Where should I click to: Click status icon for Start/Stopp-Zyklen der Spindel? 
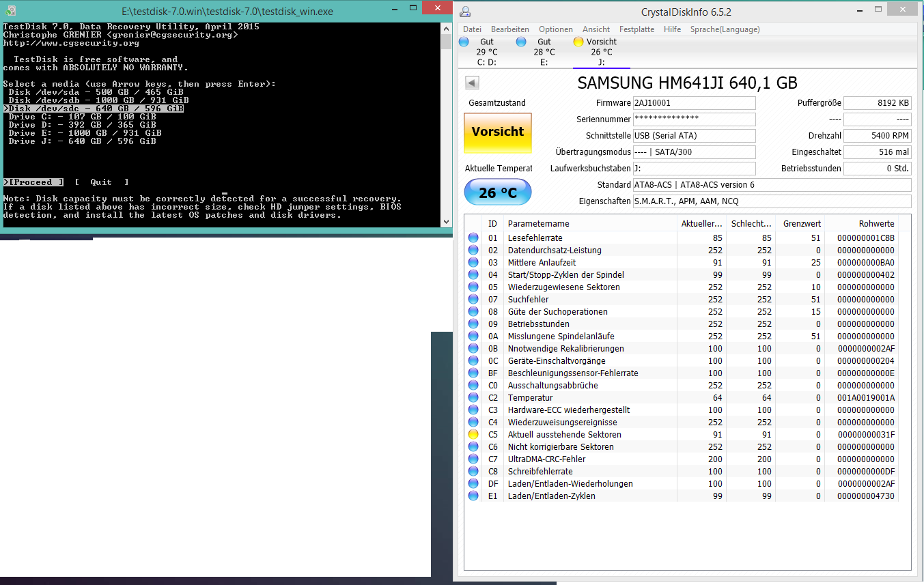(x=473, y=274)
